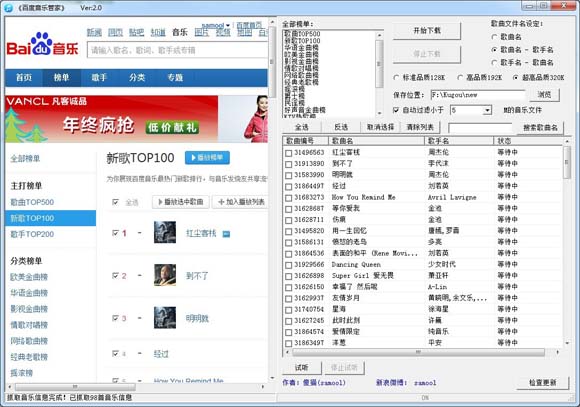This screenshot has height=407, width=580.
Task: Focus the song name search field
Action: click(480, 128)
